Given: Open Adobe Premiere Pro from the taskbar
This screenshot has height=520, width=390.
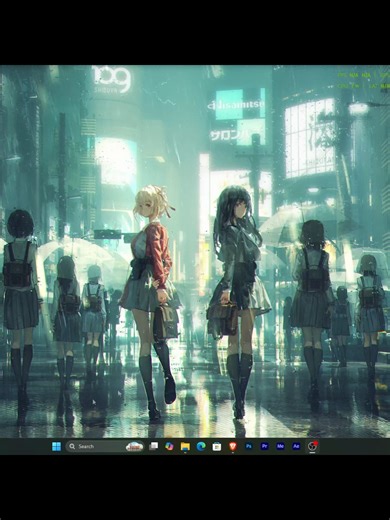Looking at the screenshot, I should tap(265, 446).
